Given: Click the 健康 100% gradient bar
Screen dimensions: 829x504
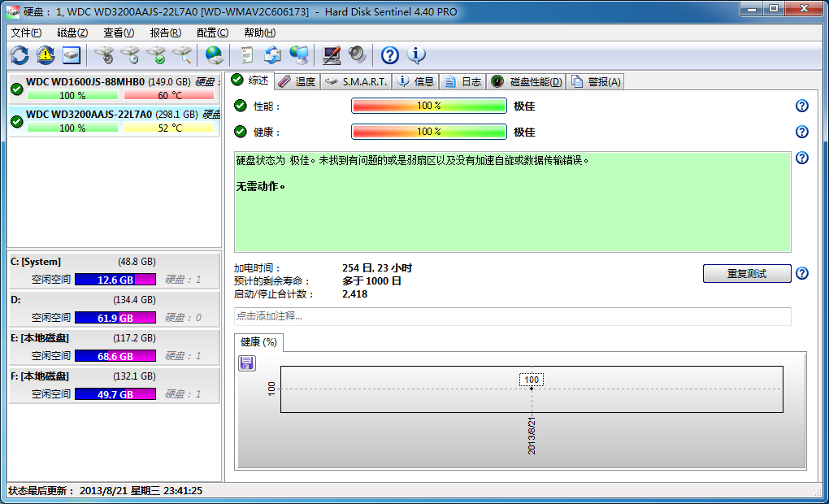Looking at the screenshot, I should coord(429,132).
